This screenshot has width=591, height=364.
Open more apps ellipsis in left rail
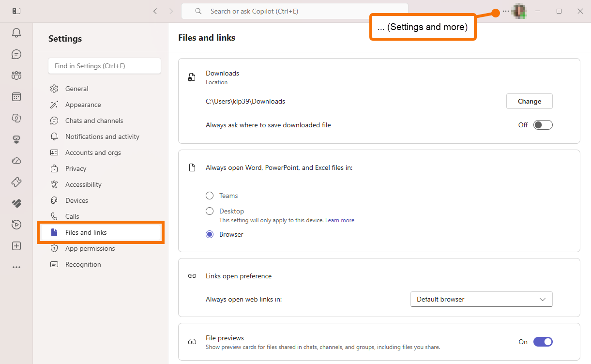(16, 267)
